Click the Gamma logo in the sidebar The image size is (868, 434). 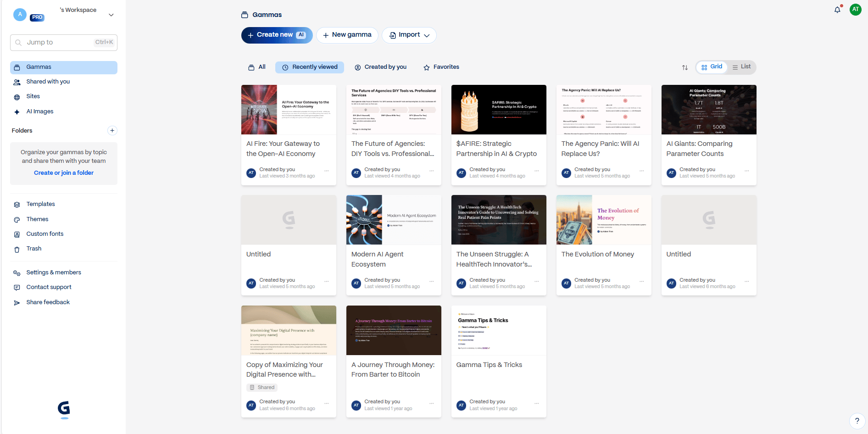(x=64, y=409)
